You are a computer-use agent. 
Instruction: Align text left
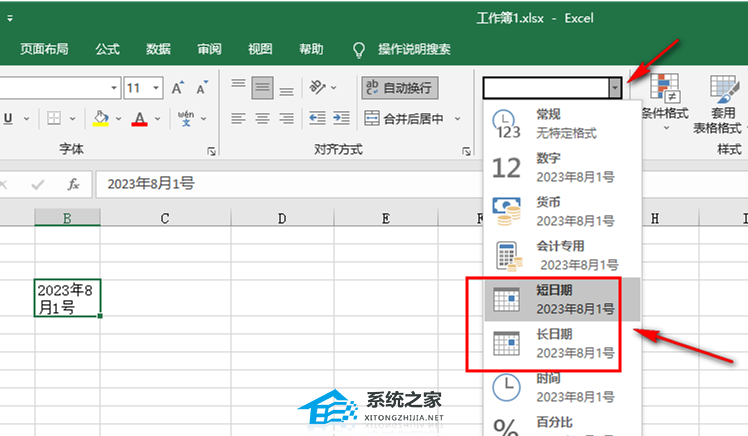coord(238,118)
